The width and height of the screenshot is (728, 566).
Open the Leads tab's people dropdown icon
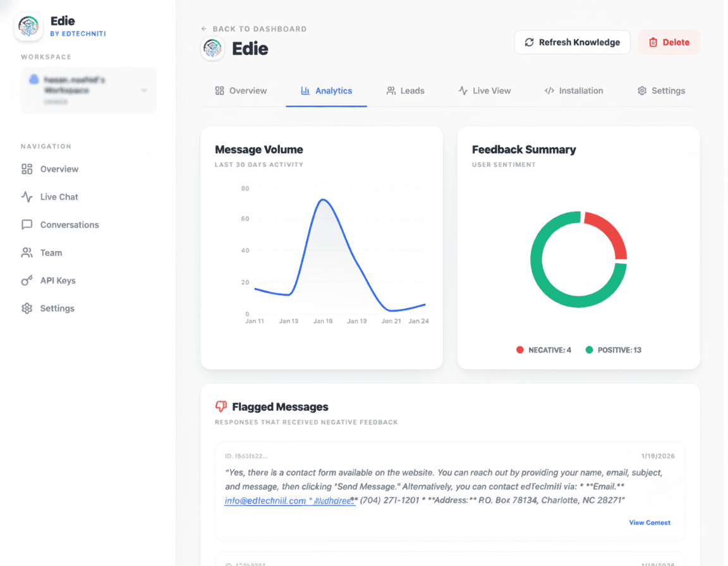392,90
